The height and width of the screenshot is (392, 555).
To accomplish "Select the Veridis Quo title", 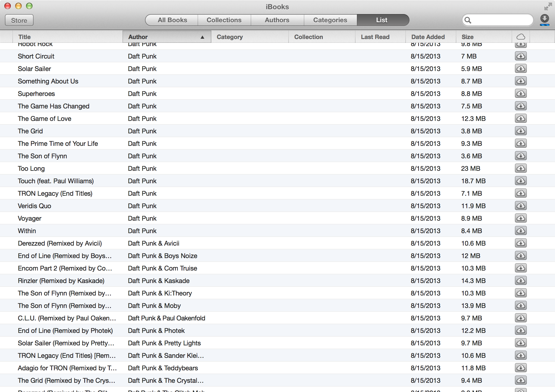I will pyautogui.click(x=34, y=206).
